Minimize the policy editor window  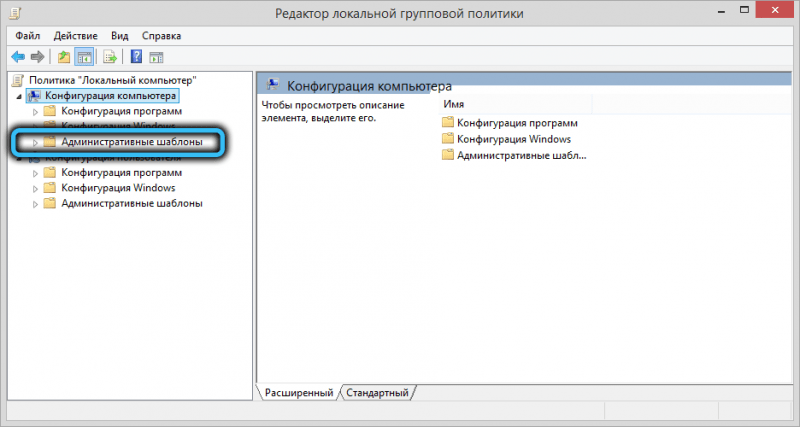click(721, 11)
